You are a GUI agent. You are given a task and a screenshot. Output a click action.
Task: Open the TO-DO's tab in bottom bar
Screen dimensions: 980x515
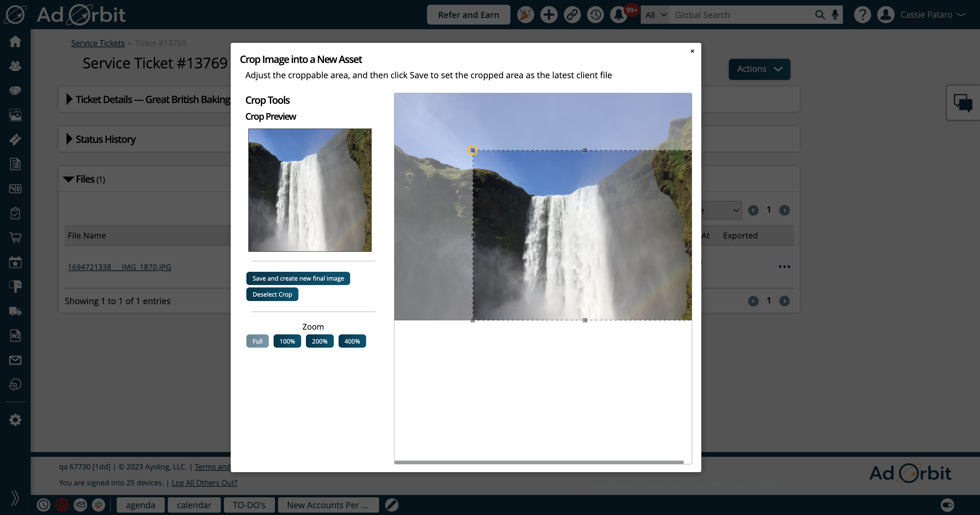(x=249, y=505)
